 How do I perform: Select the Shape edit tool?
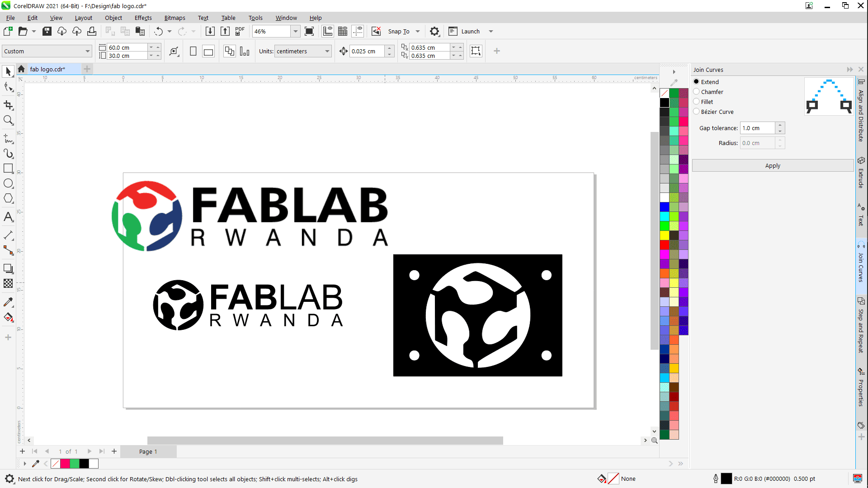tap(8, 87)
